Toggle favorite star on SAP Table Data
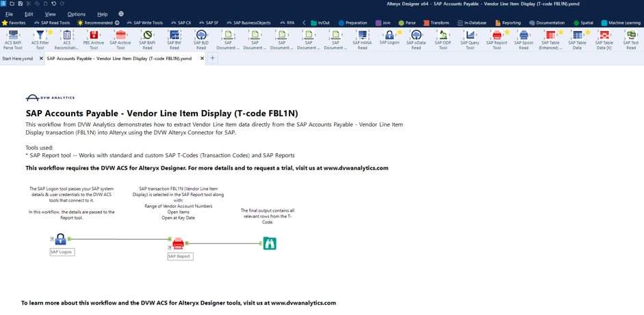The height and width of the screenshot is (315, 644). tap(588, 32)
